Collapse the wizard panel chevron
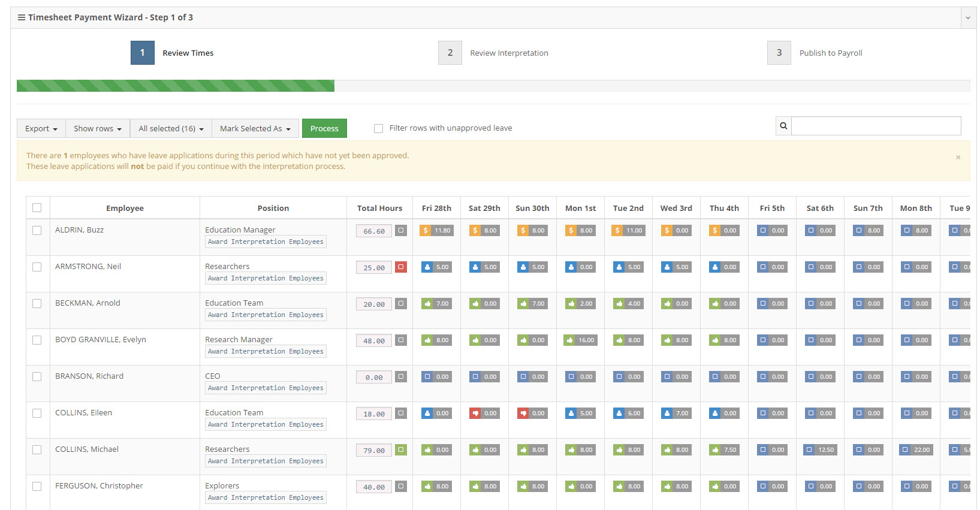This screenshot has height=510, width=980. (967, 18)
